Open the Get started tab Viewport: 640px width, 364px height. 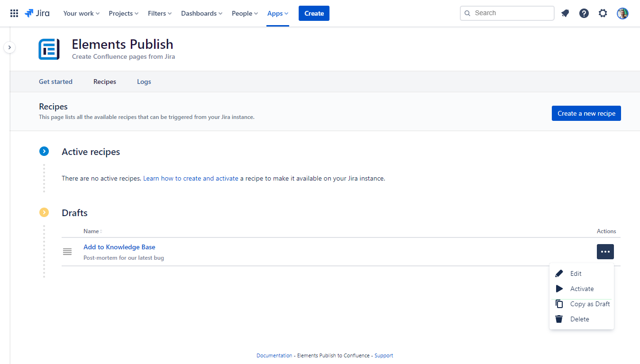[55, 82]
